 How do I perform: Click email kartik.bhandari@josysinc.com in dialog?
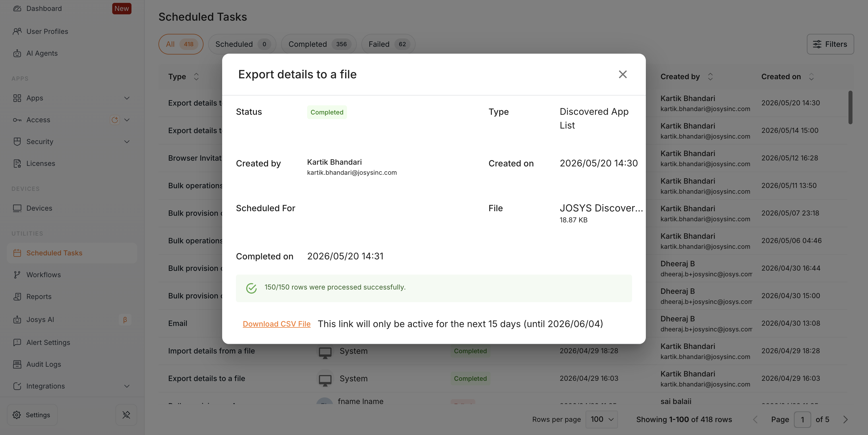coord(352,172)
